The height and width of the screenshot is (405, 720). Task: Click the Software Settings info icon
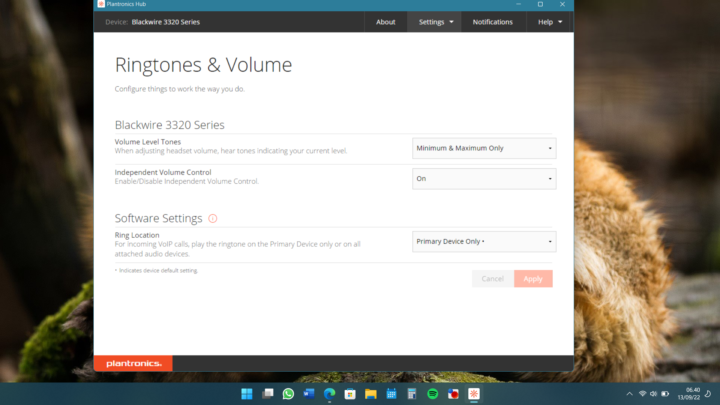click(213, 219)
